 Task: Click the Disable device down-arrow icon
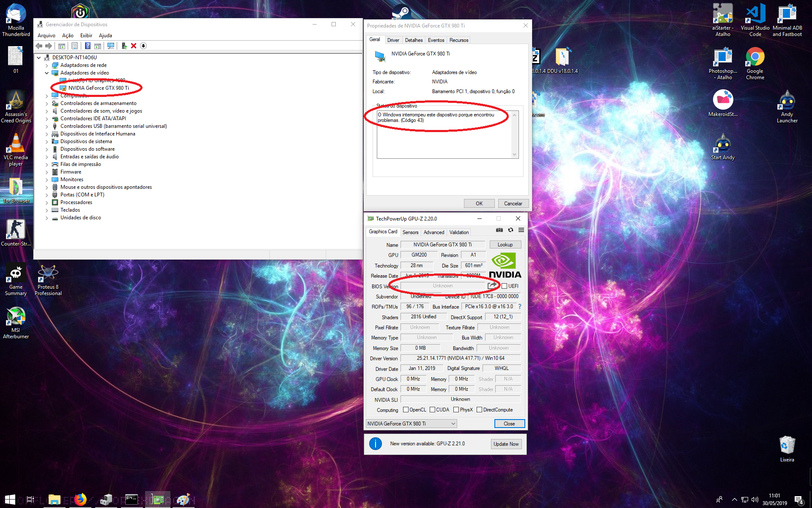click(x=143, y=46)
